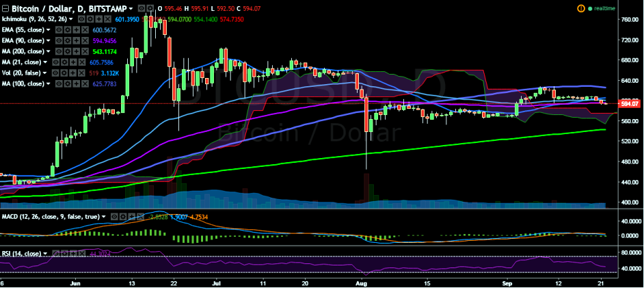This screenshot has width=644, height=288.
Task: Toggle visibility eye of Bitcoin / Dollar series
Action: click(142, 8)
